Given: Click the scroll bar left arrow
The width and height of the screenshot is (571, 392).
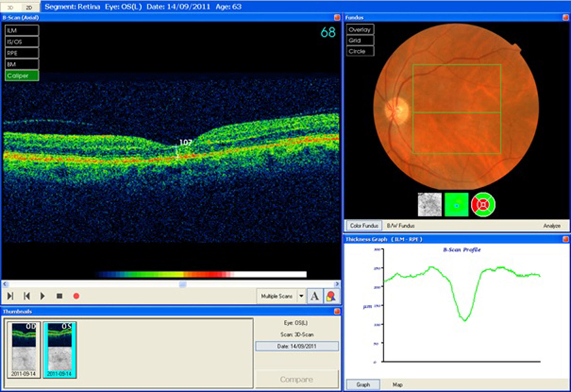Looking at the screenshot, I should point(5,284).
